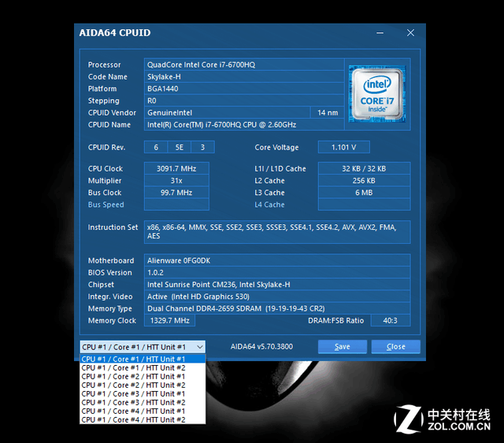Click the 99.7 MHz bus clock value
The width and height of the screenshot is (504, 443).
tap(176, 193)
